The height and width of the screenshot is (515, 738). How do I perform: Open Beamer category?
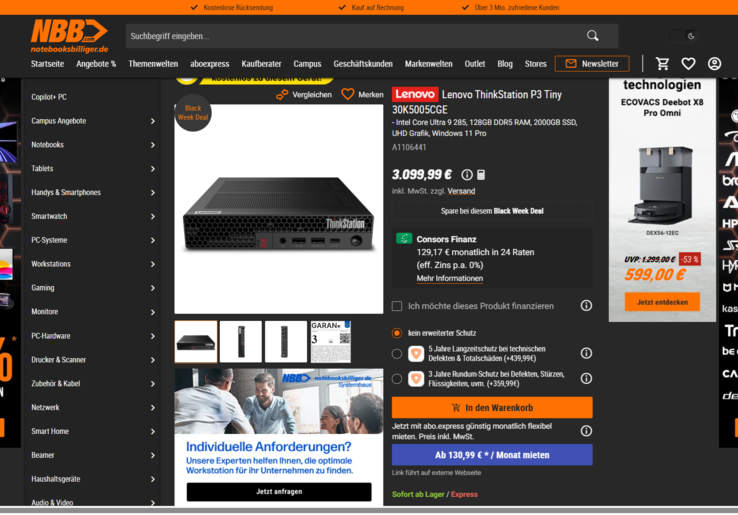coord(43,455)
